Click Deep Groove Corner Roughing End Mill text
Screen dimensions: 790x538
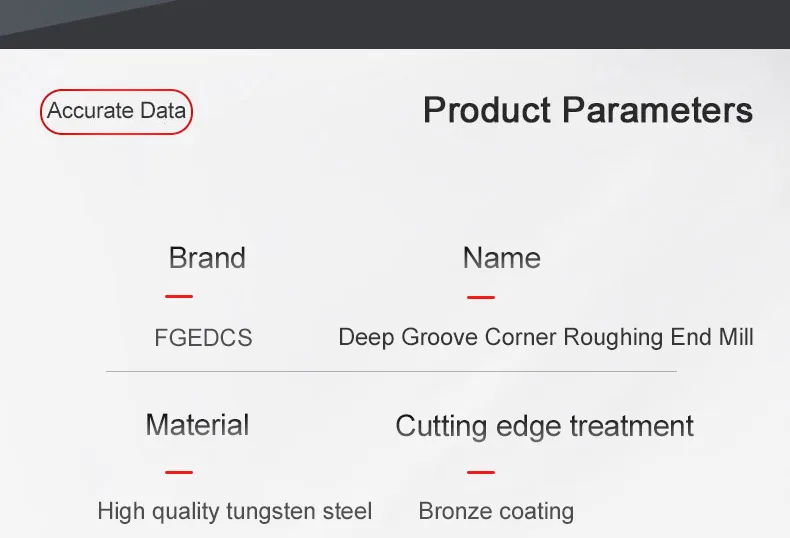pos(546,338)
